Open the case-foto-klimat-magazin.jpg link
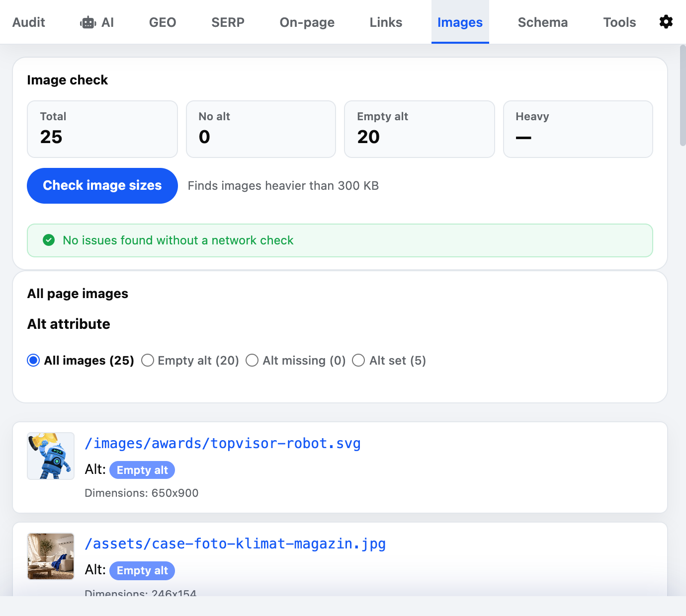The image size is (686, 616). click(235, 543)
